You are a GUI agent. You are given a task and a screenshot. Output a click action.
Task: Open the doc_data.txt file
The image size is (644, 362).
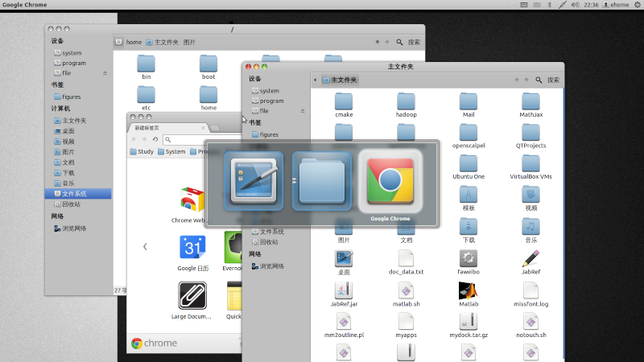[x=407, y=262]
